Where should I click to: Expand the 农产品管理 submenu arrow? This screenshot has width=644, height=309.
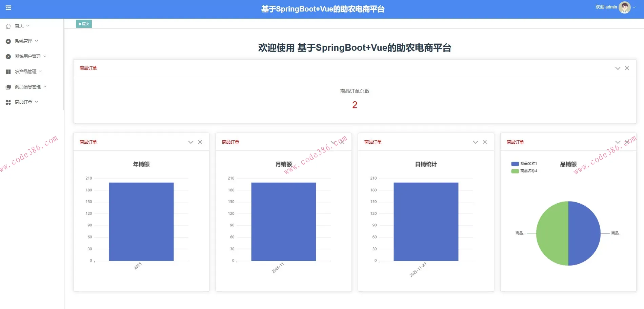tap(41, 71)
